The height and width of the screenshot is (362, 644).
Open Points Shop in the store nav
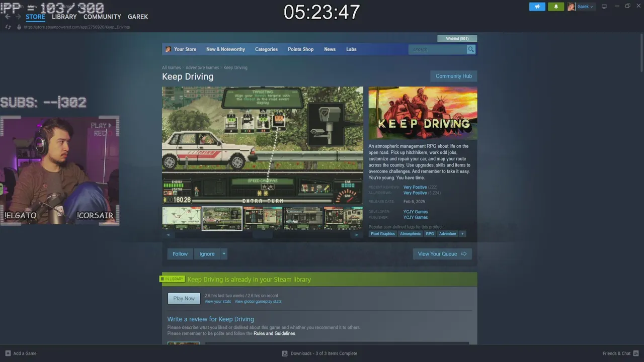coord(300,49)
